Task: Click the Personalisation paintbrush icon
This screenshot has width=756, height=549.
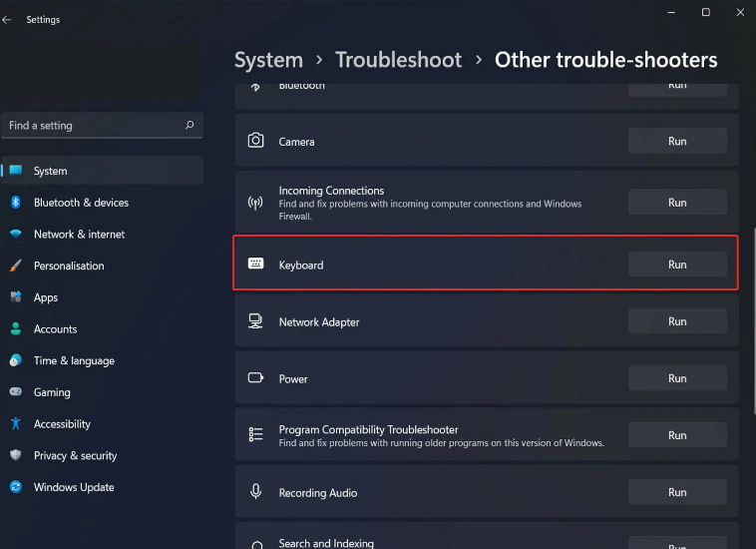Action: (15, 266)
